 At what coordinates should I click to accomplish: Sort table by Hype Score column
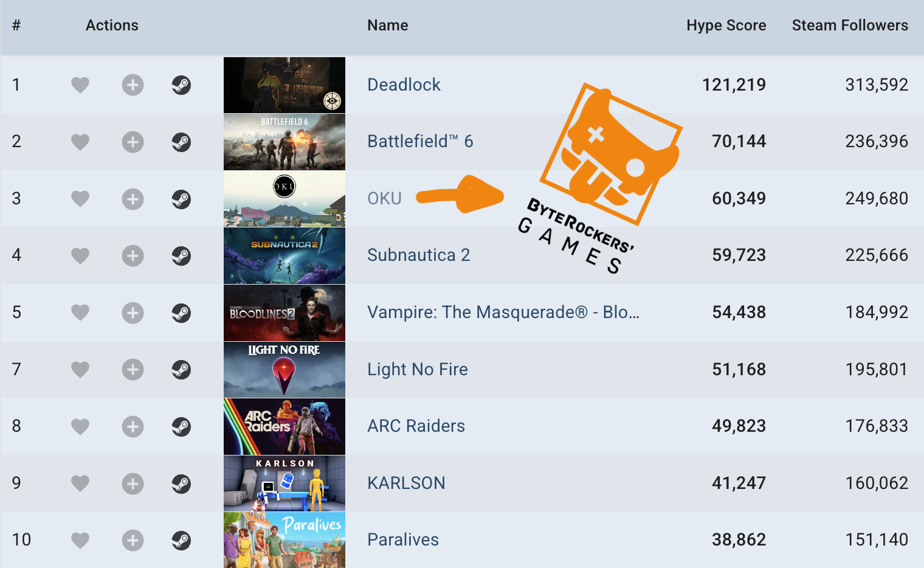click(x=726, y=26)
